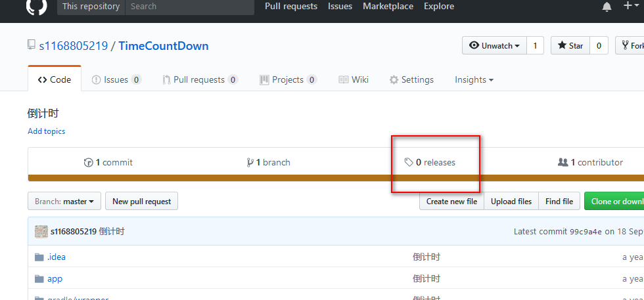The width and height of the screenshot is (644, 300).
Task: Open TimeCountDown repository link
Action: [164, 45]
